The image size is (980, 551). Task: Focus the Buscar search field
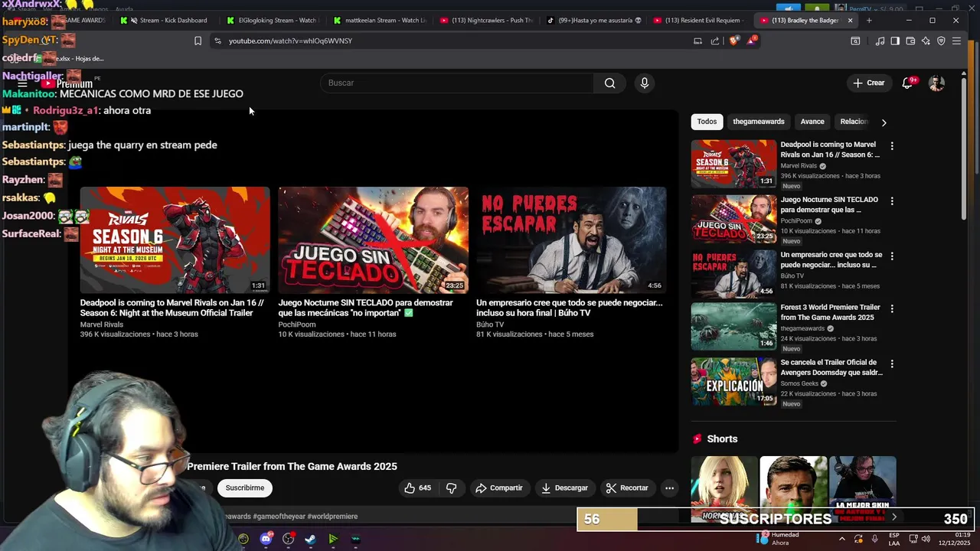pos(457,83)
